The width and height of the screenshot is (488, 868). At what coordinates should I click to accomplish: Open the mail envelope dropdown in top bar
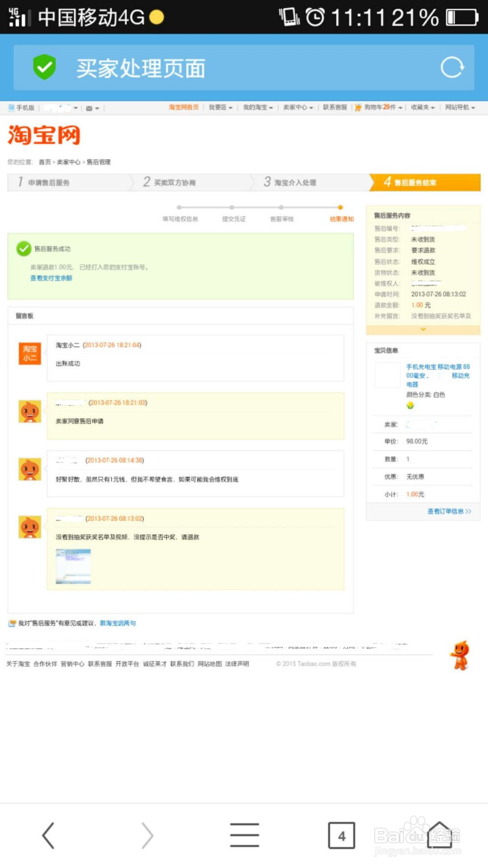coord(92,108)
